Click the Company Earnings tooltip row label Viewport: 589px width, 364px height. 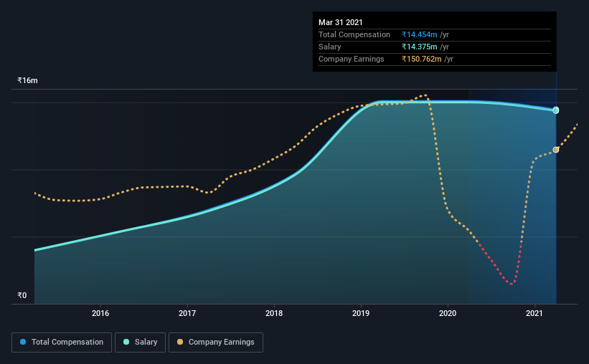[352, 59]
